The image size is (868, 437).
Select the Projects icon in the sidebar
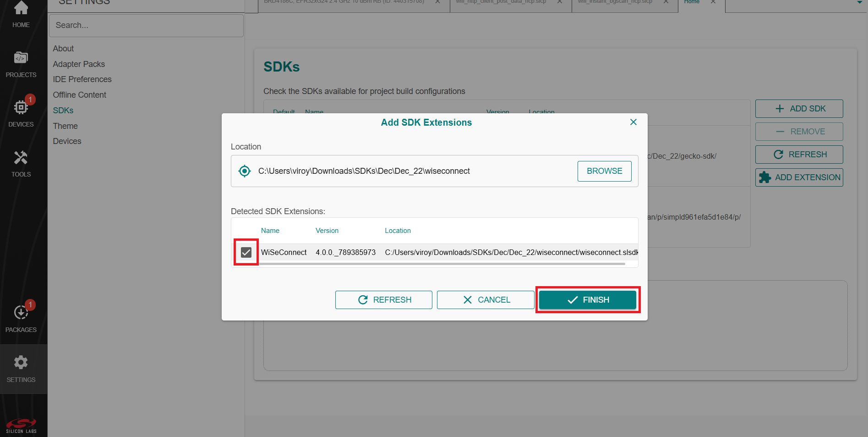[21, 62]
